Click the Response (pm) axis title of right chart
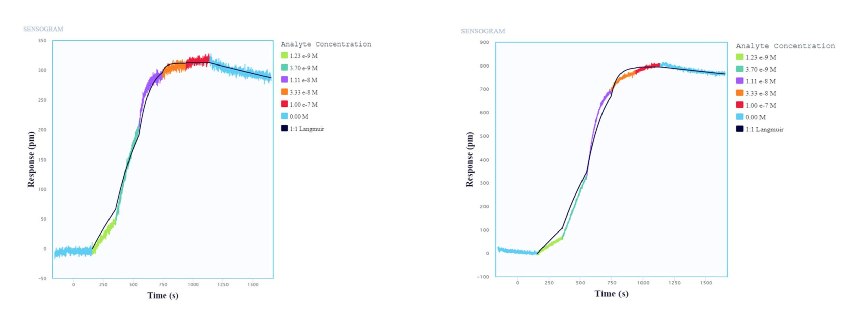Viewport: 868px width, 316px height. click(x=469, y=159)
